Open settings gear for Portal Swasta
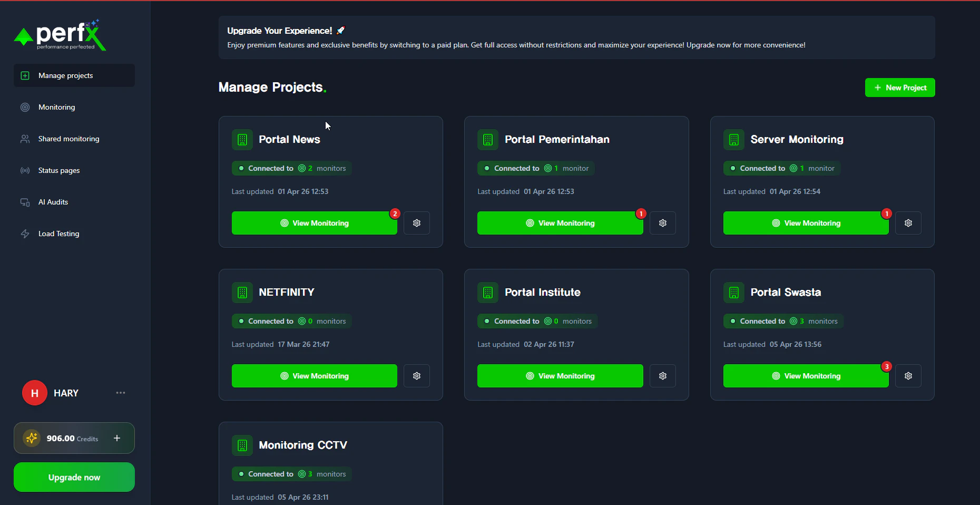 click(908, 376)
